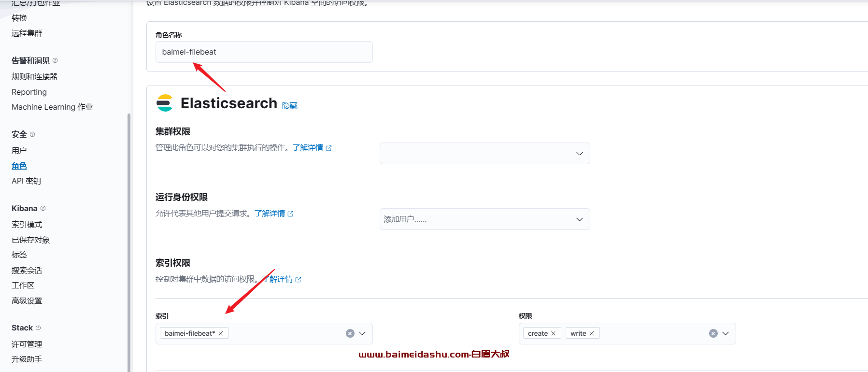Open 用户 under 安全

19,150
